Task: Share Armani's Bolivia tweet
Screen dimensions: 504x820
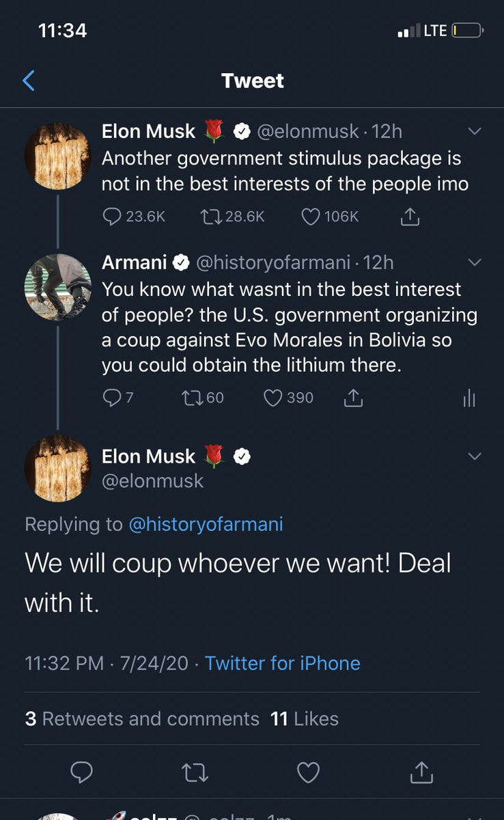Action: click(x=352, y=398)
